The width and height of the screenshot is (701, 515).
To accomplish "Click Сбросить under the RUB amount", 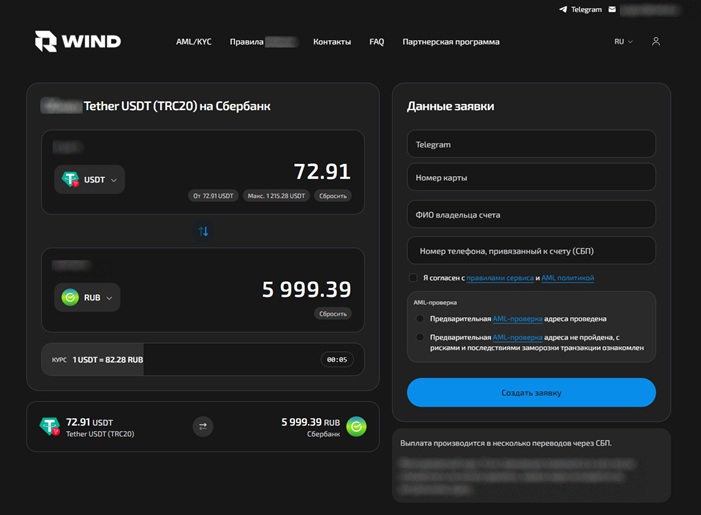I will click(x=333, y=314).
